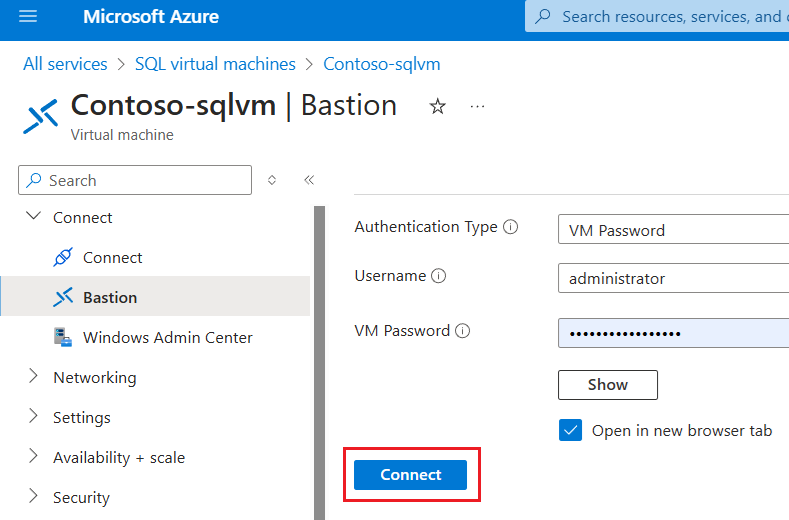The width and height of the screenshot is (789, 520).
Task: Click the Username input field
Action: pyautogui.click(x=673, y=278)
